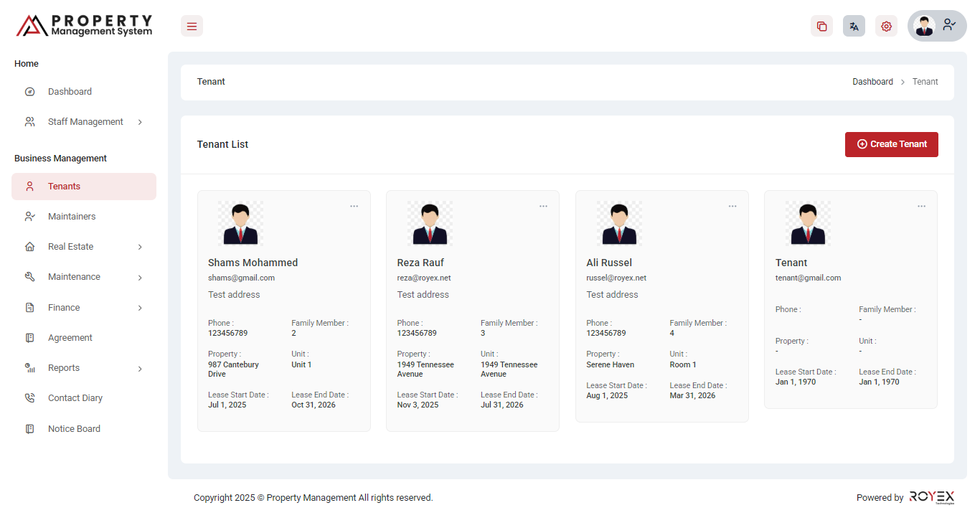Click the Dashboard compass icon in sidebar

(x=29, y=92)
